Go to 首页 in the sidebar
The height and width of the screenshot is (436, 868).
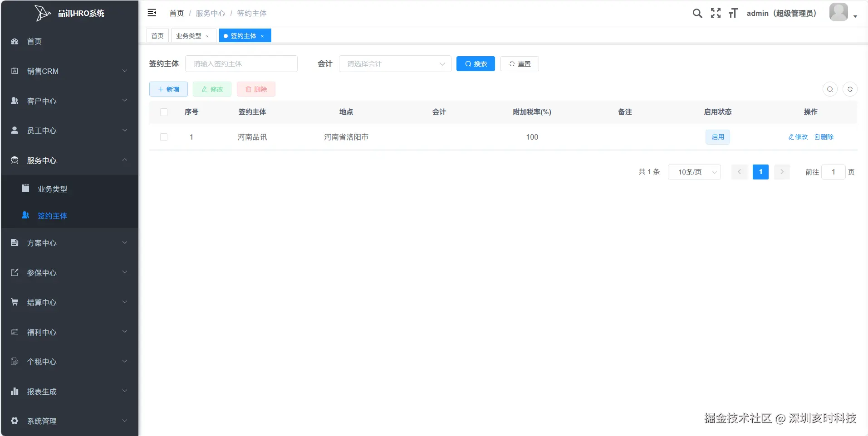point(70,41)
